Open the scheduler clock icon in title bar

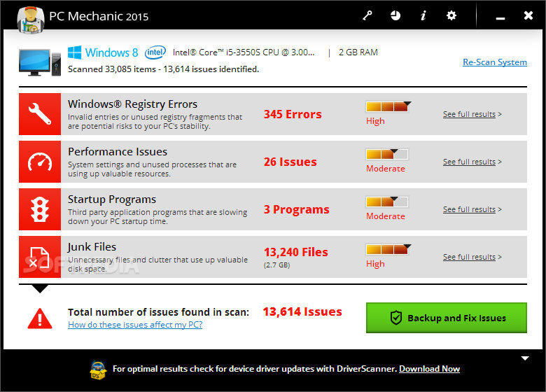click(x=395, y=15)
